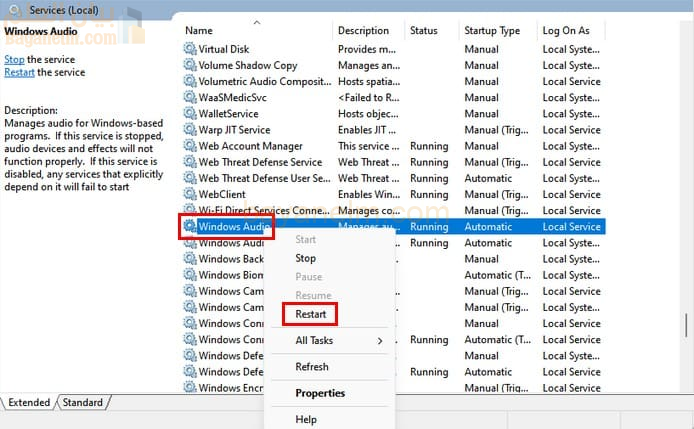Click Help in the context menu
Image resolution: width=694 pixels, height=429 pixels.
pos(306,420)
